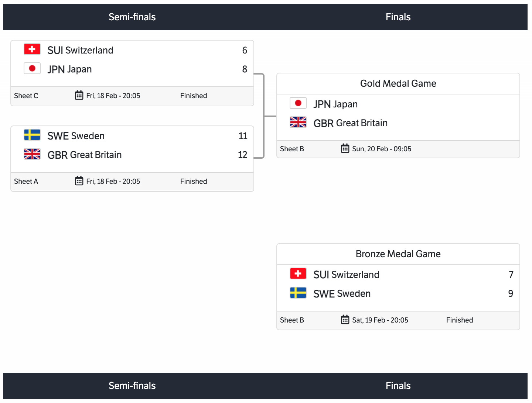Open the Gold Medal Game title
The height and width of the screenshot is (403, 532).
tap(398, 83)
